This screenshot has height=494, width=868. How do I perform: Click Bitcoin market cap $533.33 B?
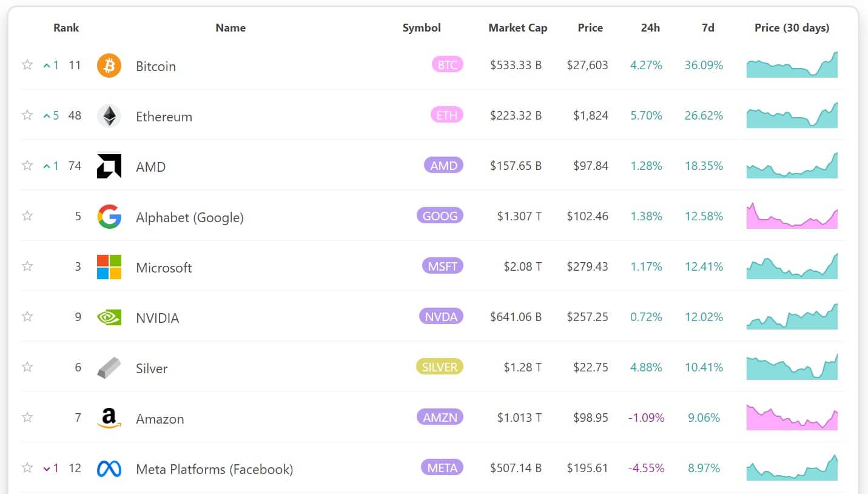coord(516,65)
